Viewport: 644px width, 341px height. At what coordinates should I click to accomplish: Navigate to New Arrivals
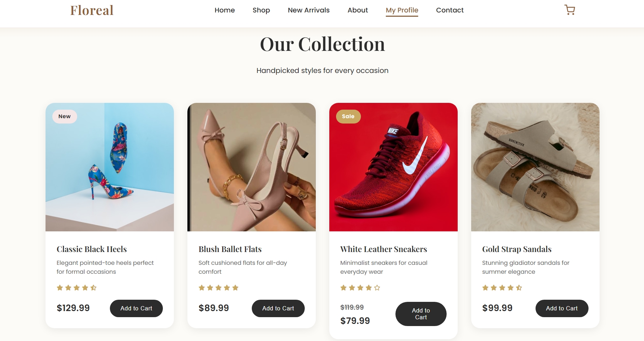[x=309, y=10]
